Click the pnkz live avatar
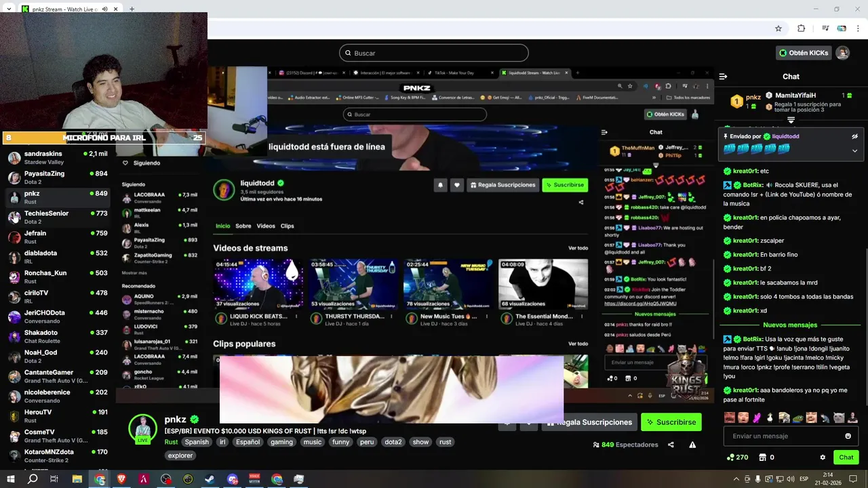The width and height of the screenshot is (868, 488). (x=143, y=429)
